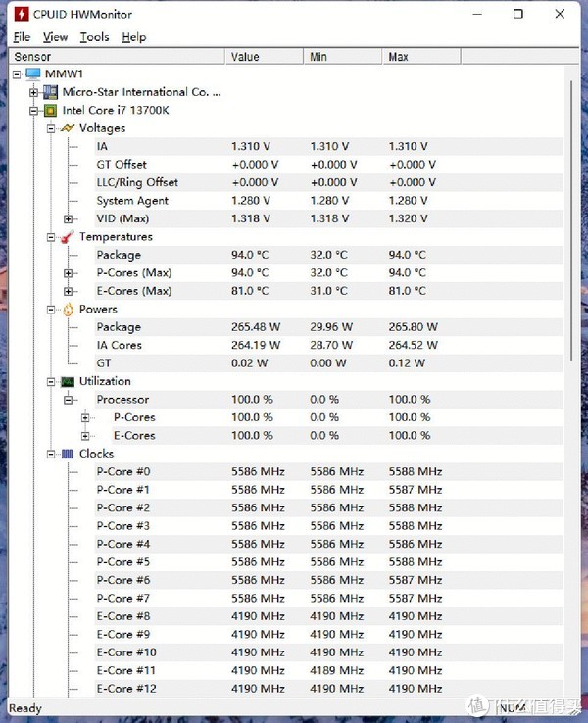
Task: Open the Help menu
Action: (133, 37)
